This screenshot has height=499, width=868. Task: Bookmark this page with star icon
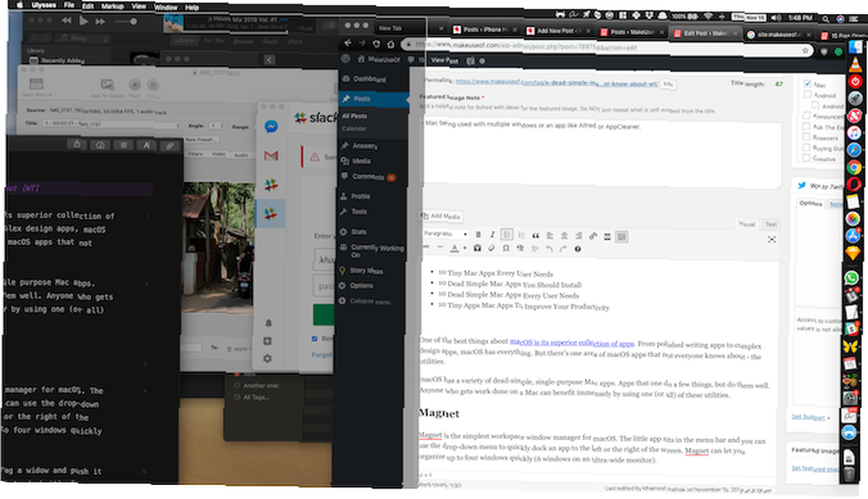pos(805,50)
